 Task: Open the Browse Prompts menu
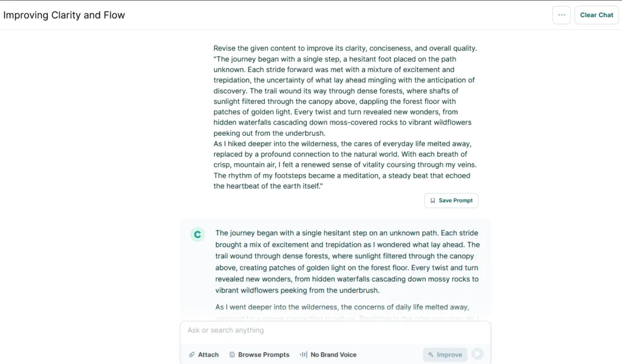[264, 355]
